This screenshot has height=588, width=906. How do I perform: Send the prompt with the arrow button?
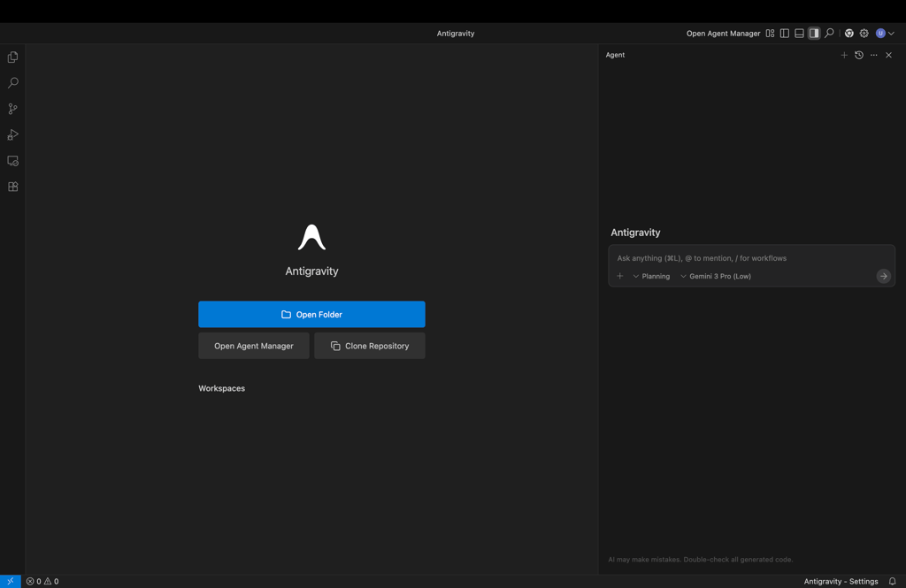(x=884, y=276)
